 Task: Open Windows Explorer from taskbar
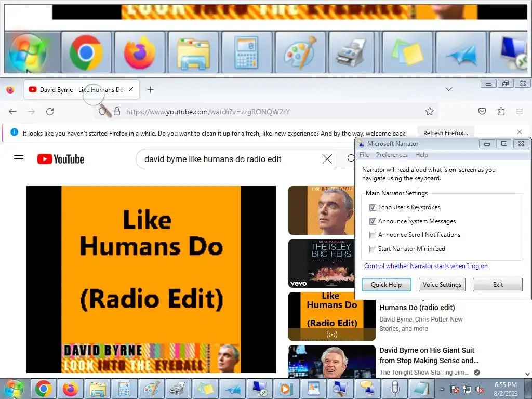98,389
